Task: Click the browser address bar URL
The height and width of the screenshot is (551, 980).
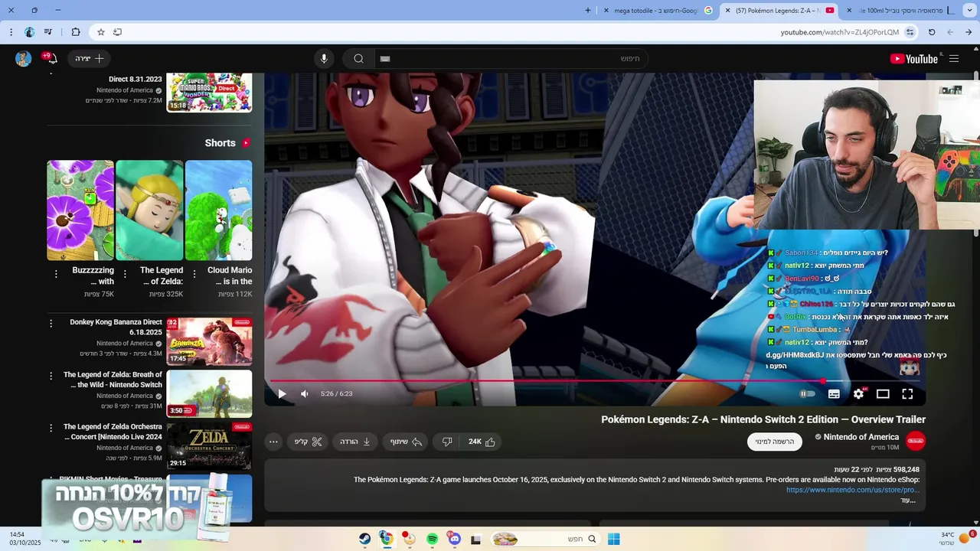Action: pos(840,32)
